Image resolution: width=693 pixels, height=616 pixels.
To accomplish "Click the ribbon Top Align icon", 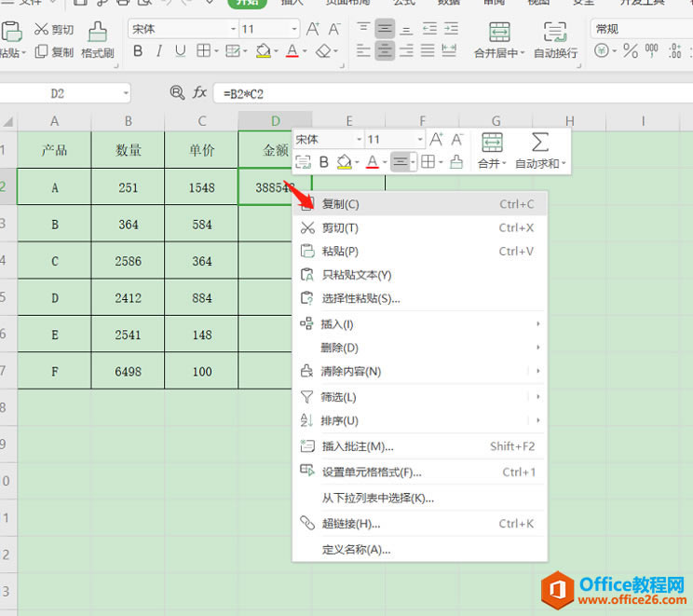I will (364, 28).
